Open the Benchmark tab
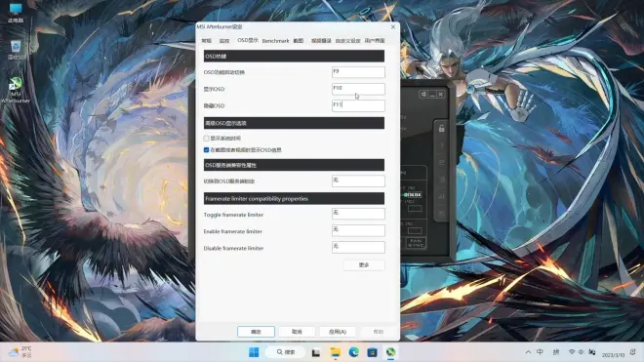 coord(275,41)
